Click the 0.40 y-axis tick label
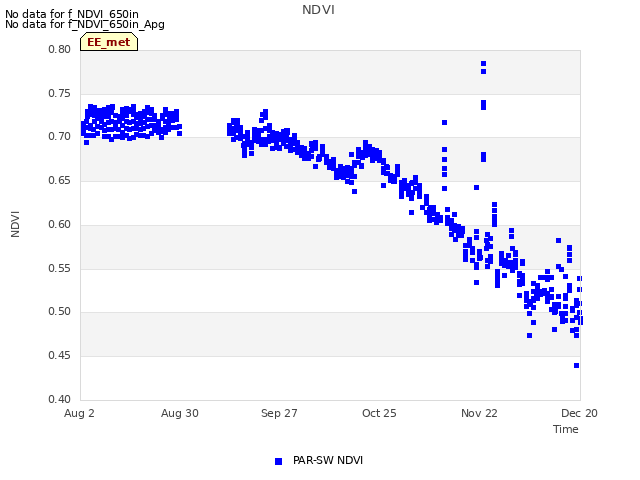 tap(60, 399)
